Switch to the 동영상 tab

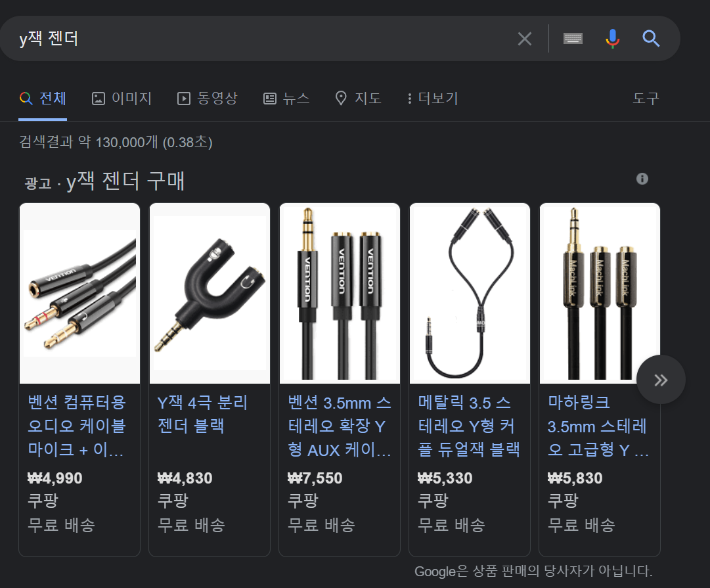click(x=208, y=99)
